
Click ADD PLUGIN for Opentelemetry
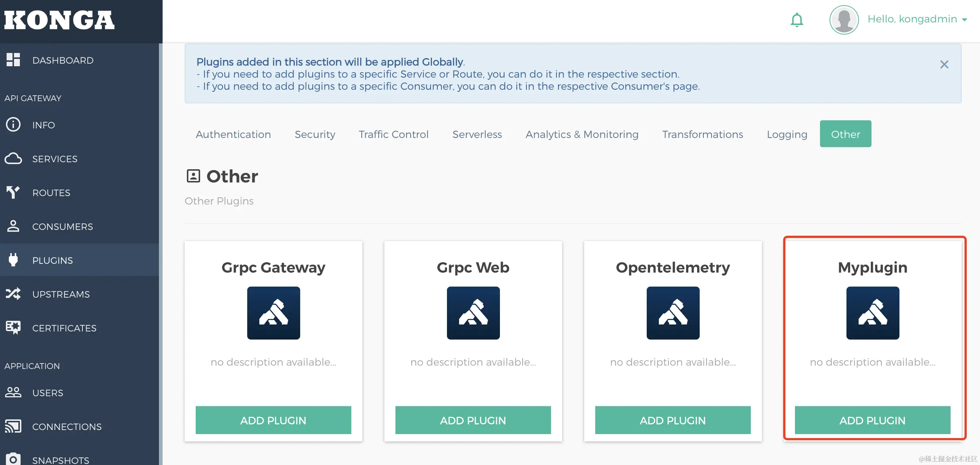tap(672, 420)
